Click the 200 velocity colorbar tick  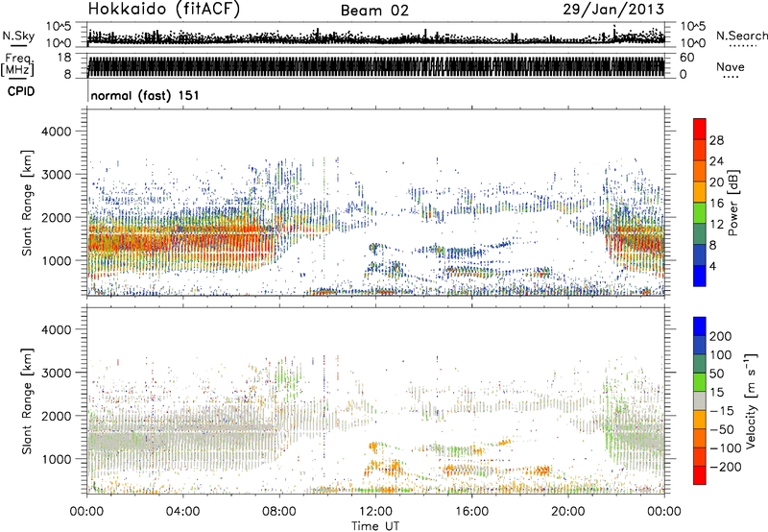[721, 336]
